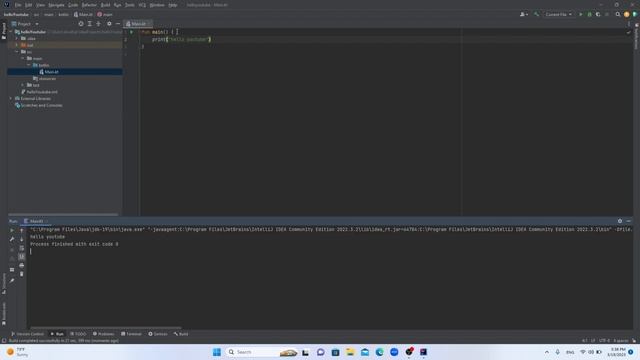Click Collapse All in Project panel toolbar
Screen dimensions: 640x360
(x=98, y=24)
